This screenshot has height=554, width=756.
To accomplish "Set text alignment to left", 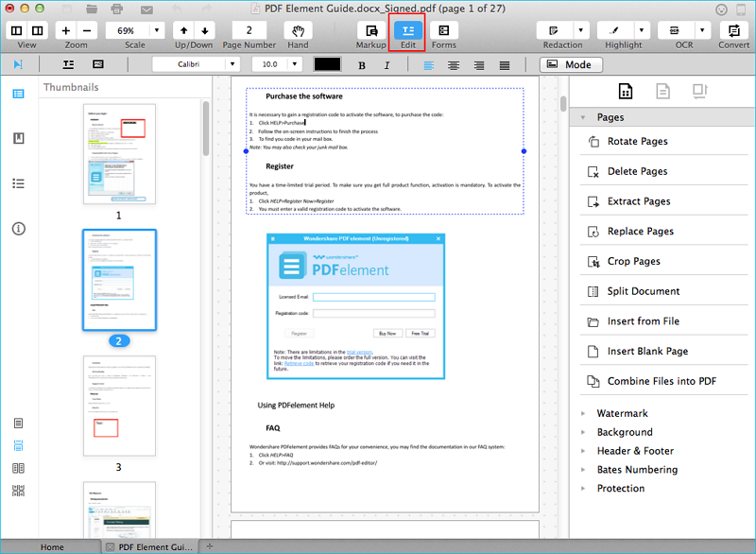I will 428,65.
